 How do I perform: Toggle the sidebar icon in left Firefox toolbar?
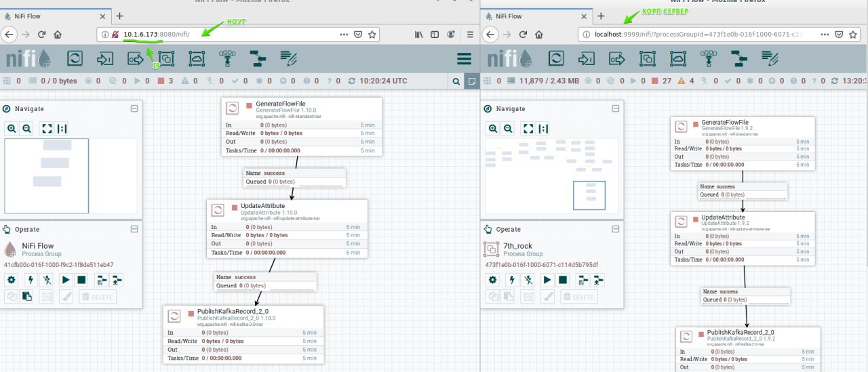click(435, 34)
